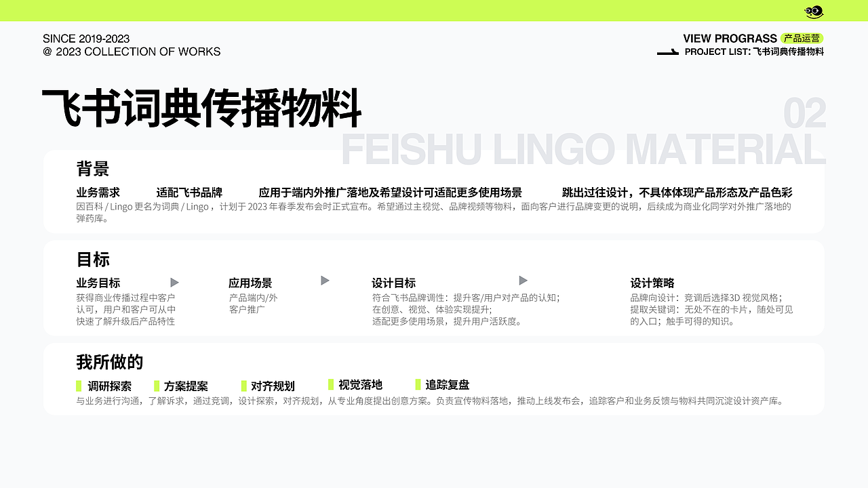The width and height of the screenshot is (868, 488).
Task: Click text starting 品牌向设计：竞调后选择3D
Action: pos(706,298)
